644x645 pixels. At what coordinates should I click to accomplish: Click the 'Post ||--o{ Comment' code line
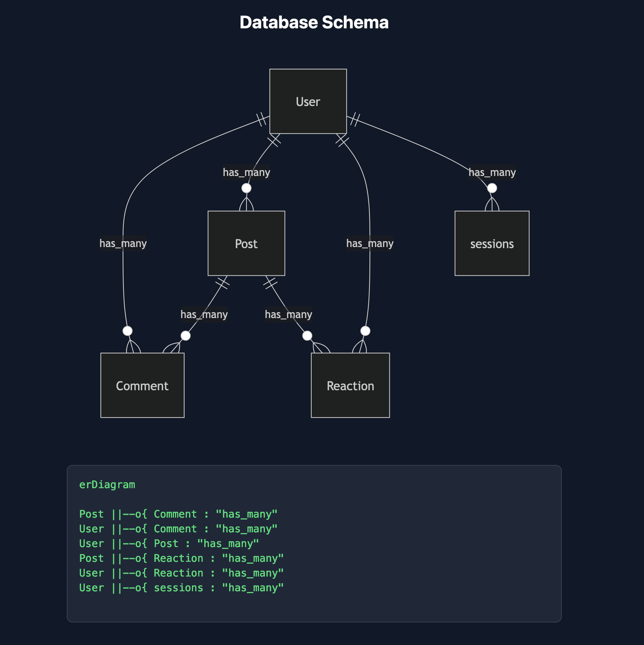point(178,514)
